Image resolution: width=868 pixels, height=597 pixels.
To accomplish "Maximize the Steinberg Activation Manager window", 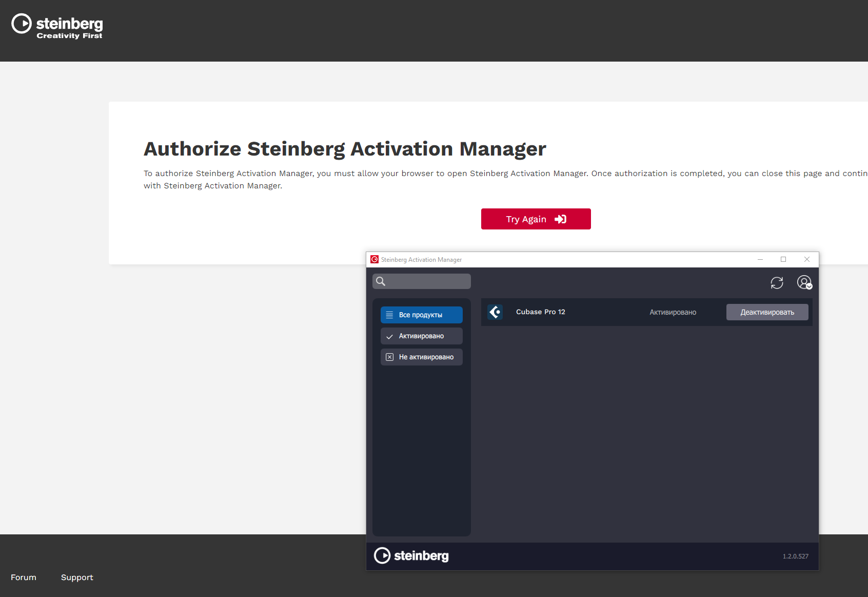I will [x=783, y=260].
